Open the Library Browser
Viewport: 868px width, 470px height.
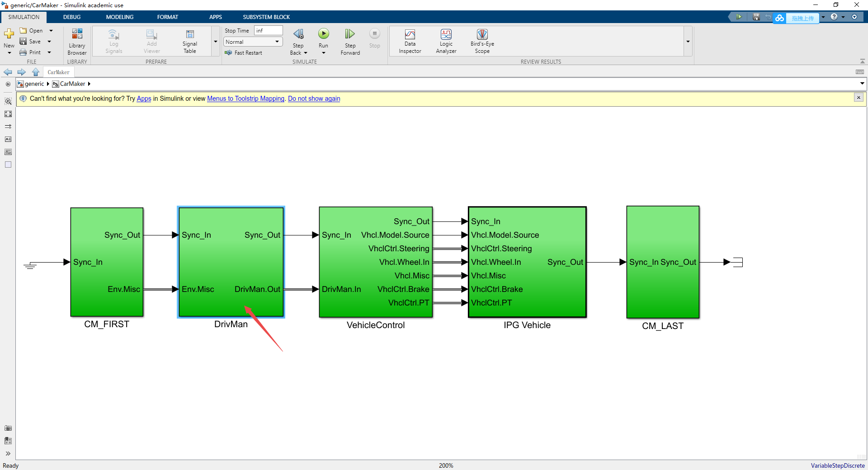pyautogui.click(x=76, y=41)
